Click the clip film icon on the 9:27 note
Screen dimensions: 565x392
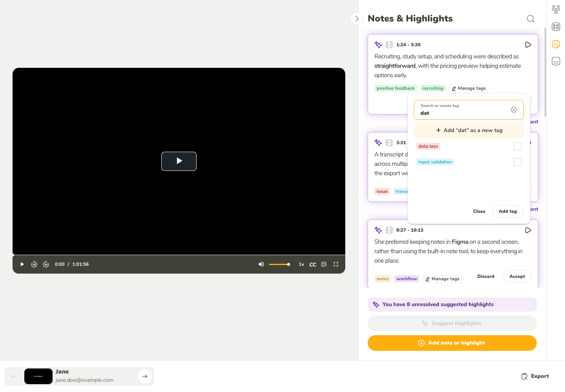pos(389,230)
